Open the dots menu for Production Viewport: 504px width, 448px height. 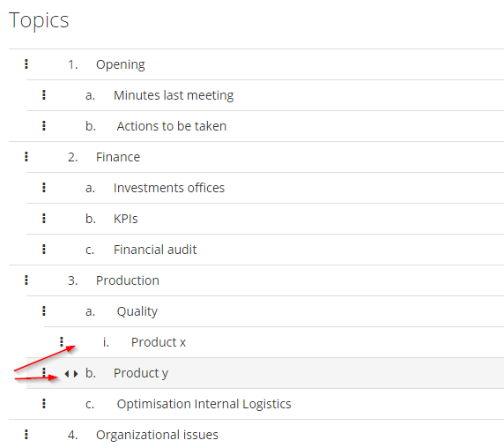click(x=26, y=280)
